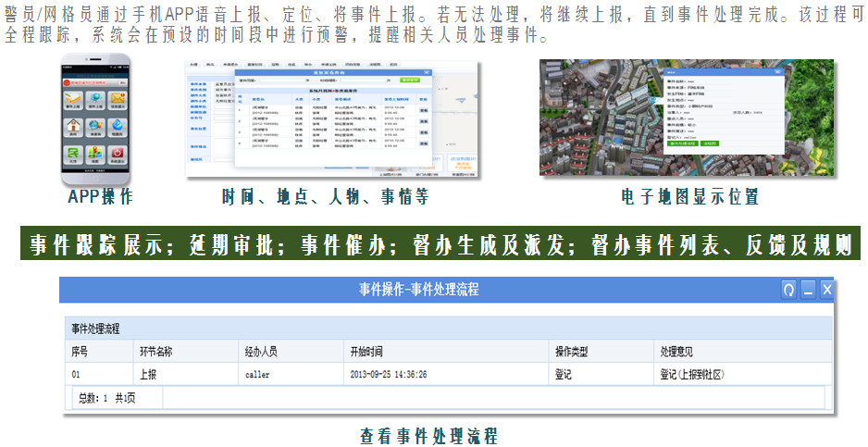
Task: Sort by 开始时间 column header
Action: coord(365,353)
